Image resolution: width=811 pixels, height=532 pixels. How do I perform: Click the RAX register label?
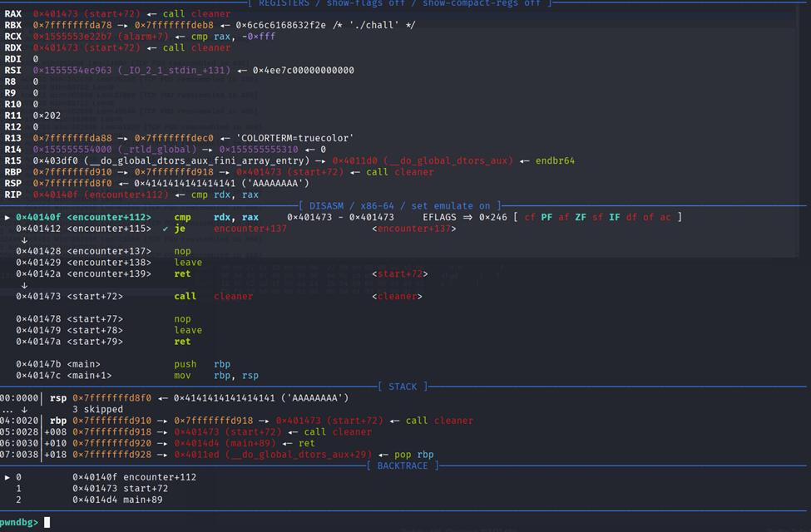13,14
